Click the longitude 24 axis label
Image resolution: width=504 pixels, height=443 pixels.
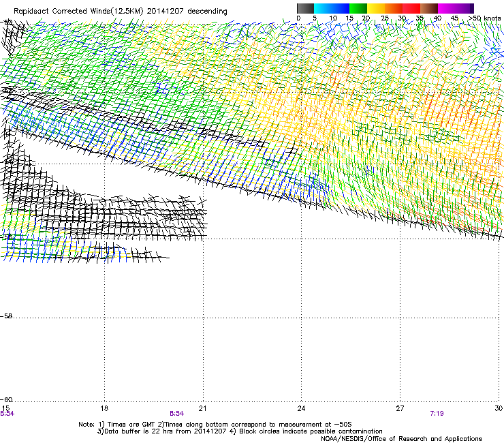tap(301, 408)
